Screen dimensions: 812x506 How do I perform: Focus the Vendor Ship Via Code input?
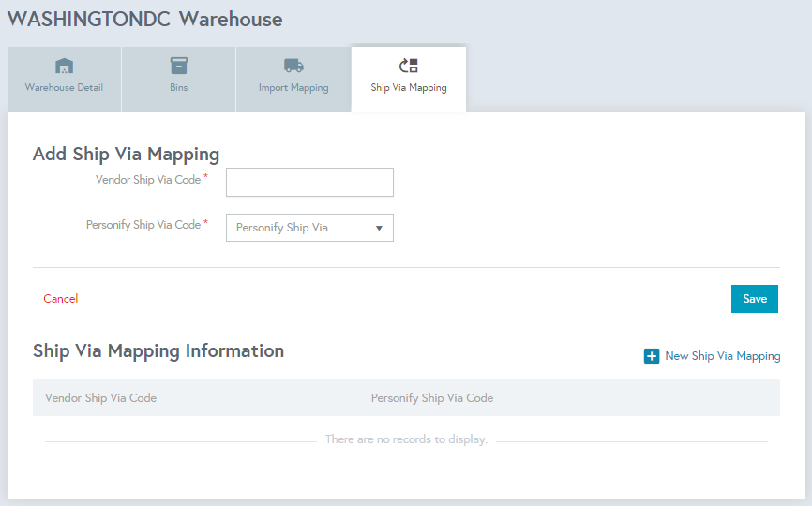(x=309, y=182)
